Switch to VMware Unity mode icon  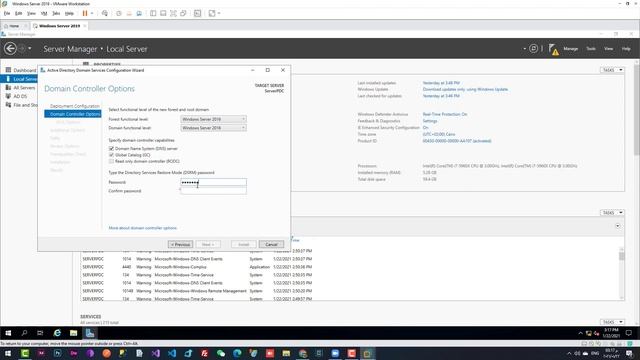[x=184, y=13]
